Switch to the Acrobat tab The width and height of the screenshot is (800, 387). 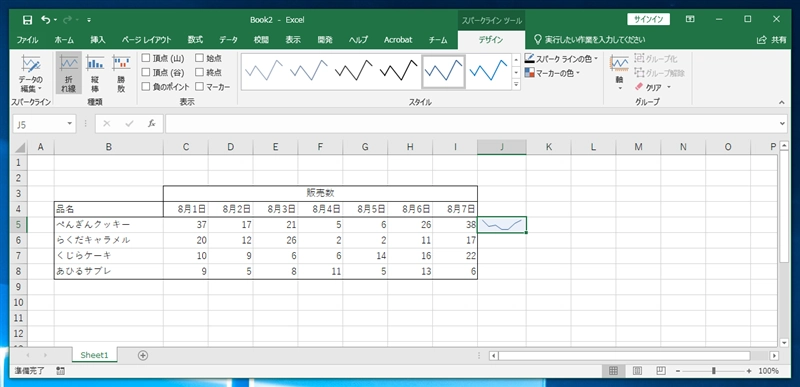pos(398,40)
